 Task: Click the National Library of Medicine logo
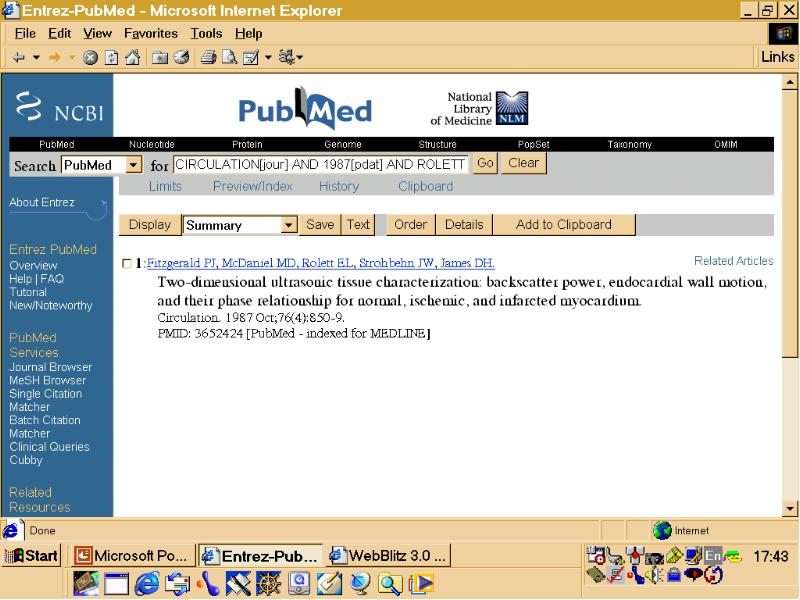[479, 109]
